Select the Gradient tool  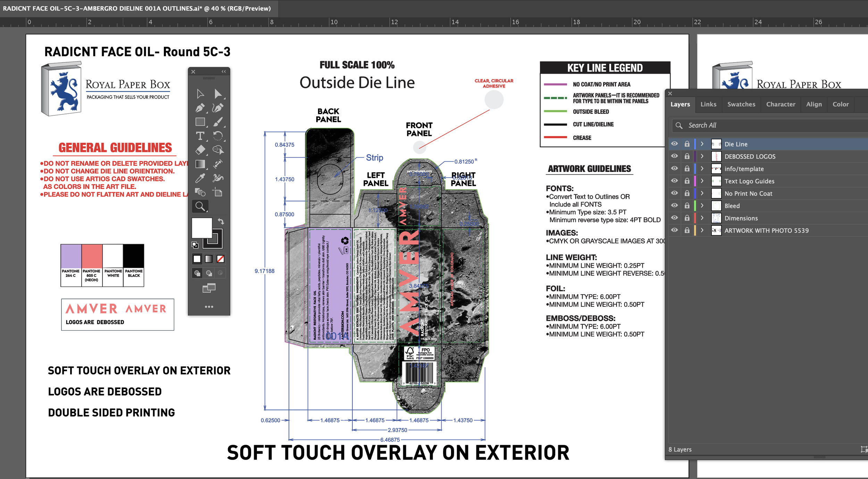(200, 164)
